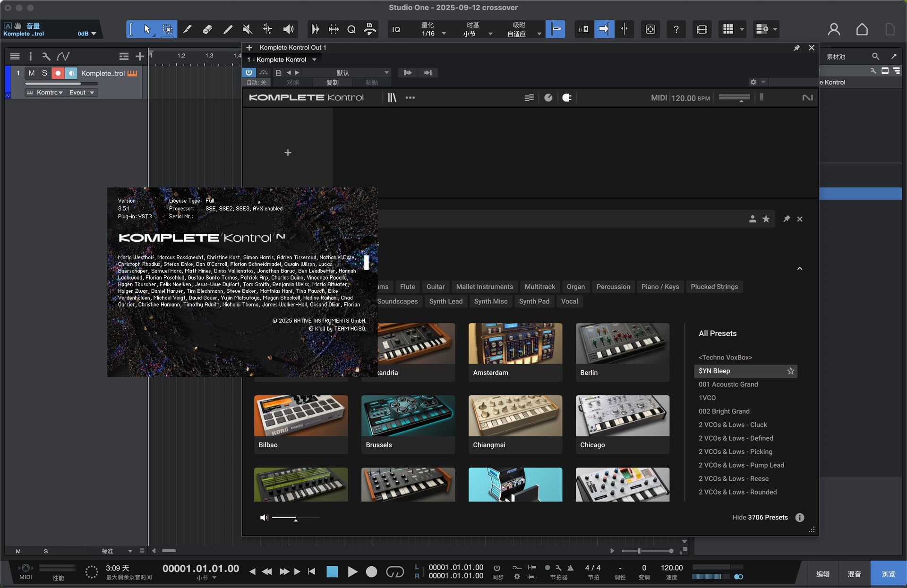Select the Eraser tool
This screenshot has width=907, height=588.
point(207,29)
